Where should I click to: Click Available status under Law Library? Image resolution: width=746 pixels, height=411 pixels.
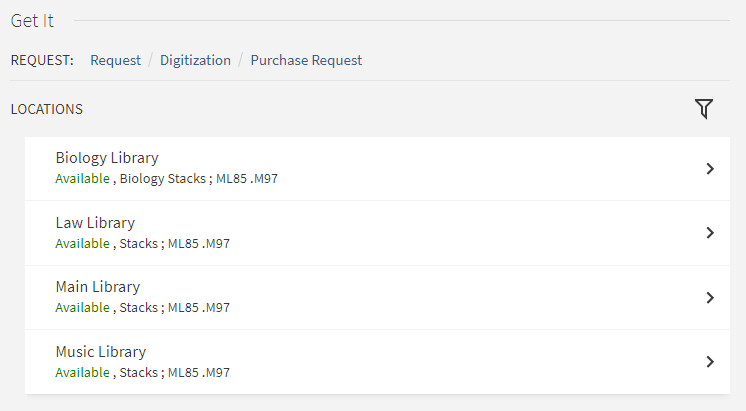pos(82,243)
